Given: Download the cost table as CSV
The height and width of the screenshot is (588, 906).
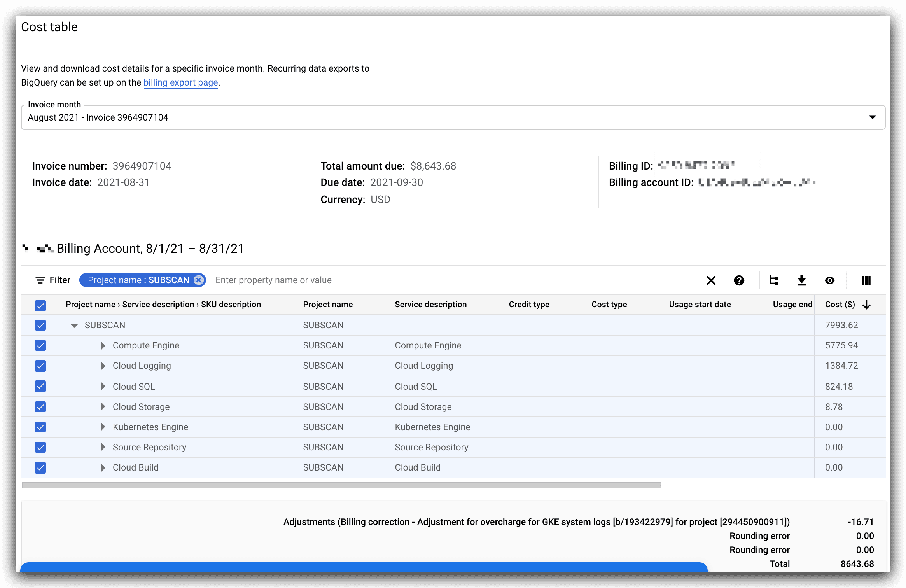Looking at the screenshot, I should point(801,280).
